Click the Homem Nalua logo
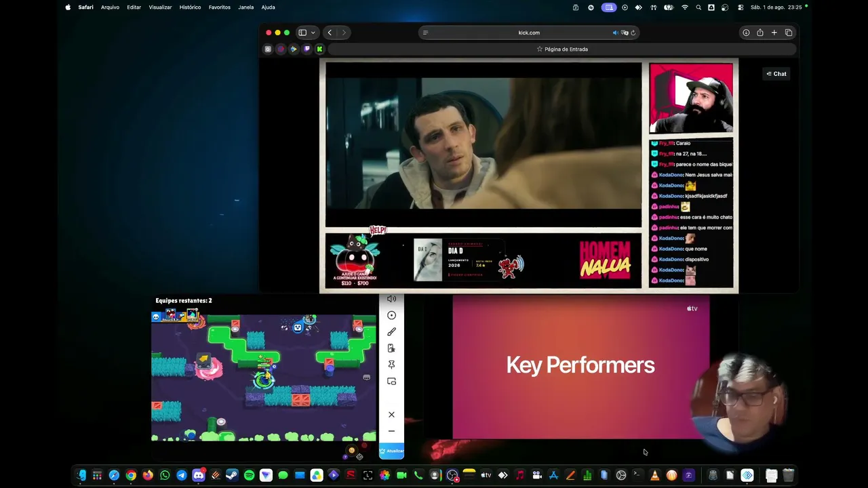 (x=605, y=261)
